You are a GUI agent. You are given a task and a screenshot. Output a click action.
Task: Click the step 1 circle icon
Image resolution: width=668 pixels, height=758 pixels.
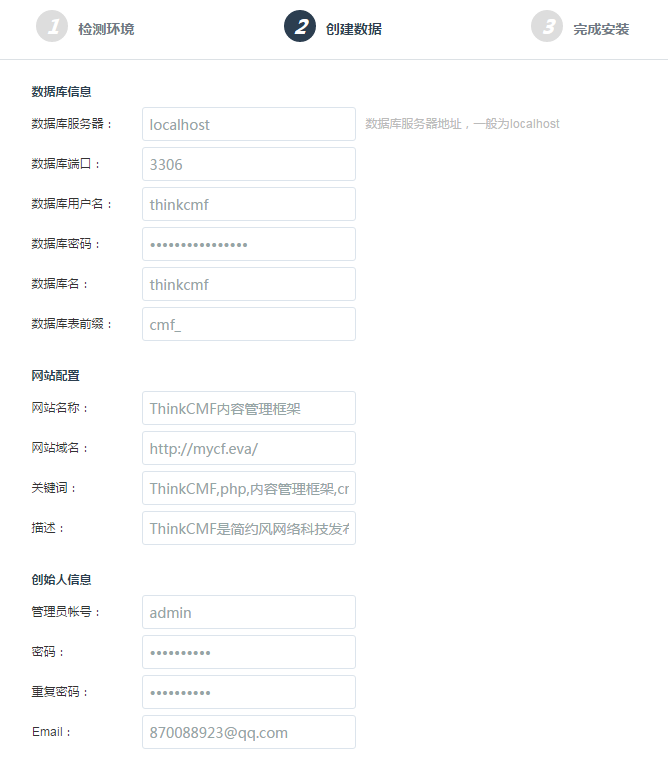(x=52, y=26)
